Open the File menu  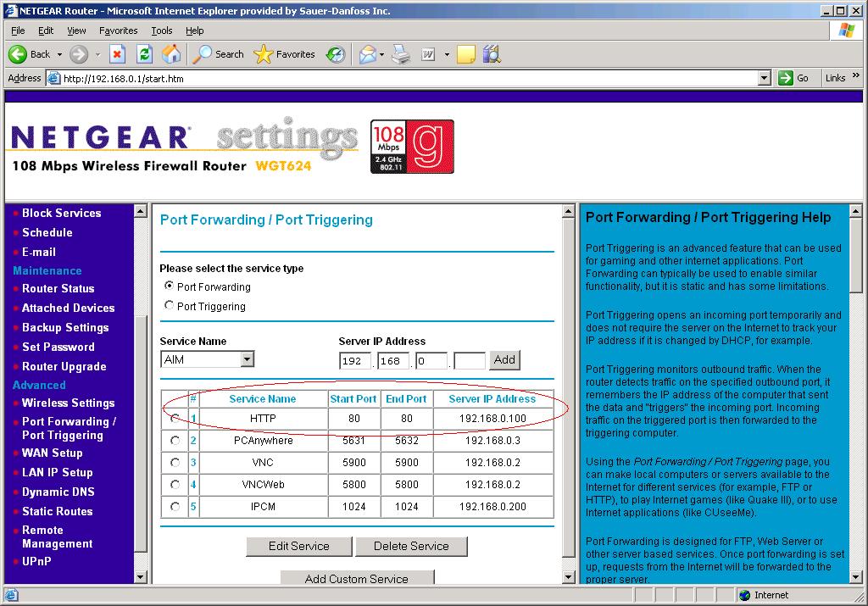pos(18,31)
